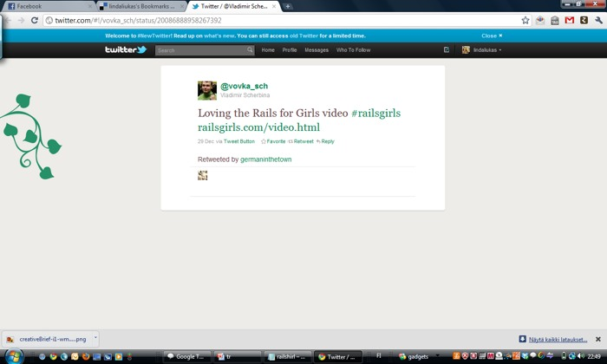
Task: Retweet this tweet
Action: (301, 141)
